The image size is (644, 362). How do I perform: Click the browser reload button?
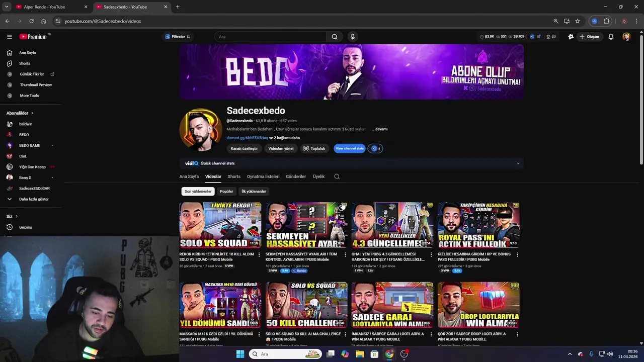(31, 21)
